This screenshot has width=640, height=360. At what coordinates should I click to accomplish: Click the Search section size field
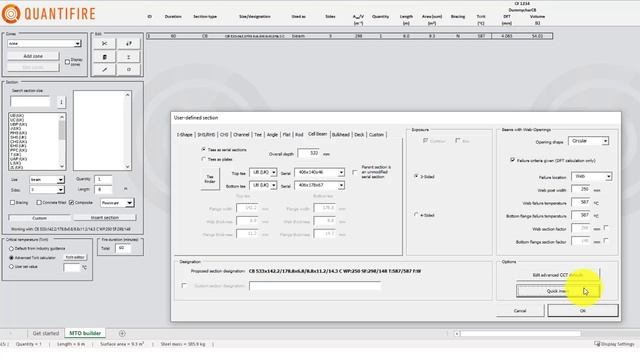click(x=31, y=102)
